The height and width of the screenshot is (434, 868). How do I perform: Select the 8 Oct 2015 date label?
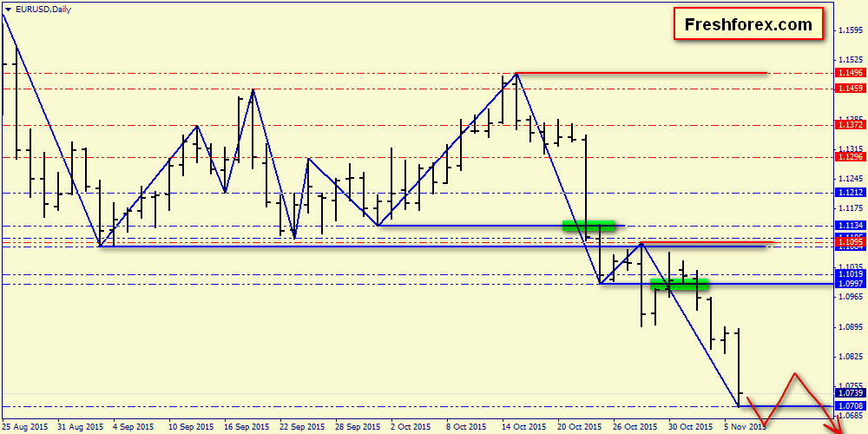[468, 427]
